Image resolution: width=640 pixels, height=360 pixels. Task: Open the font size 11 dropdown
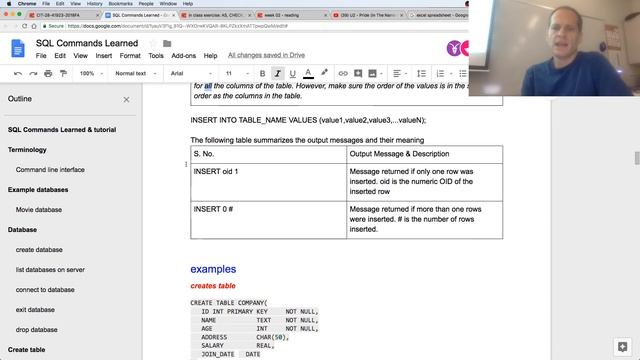[x=237, y=73]
